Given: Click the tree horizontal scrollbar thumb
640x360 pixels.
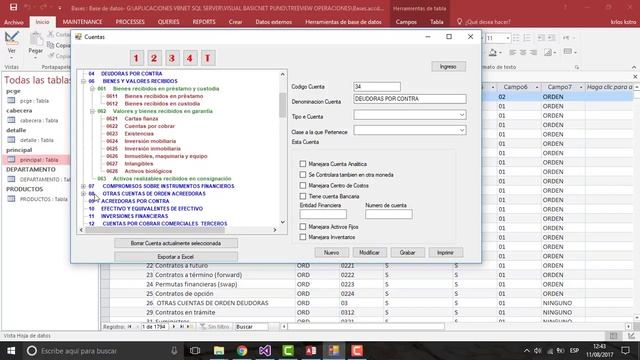Looking at the screenshot, I should click(155, 230).
